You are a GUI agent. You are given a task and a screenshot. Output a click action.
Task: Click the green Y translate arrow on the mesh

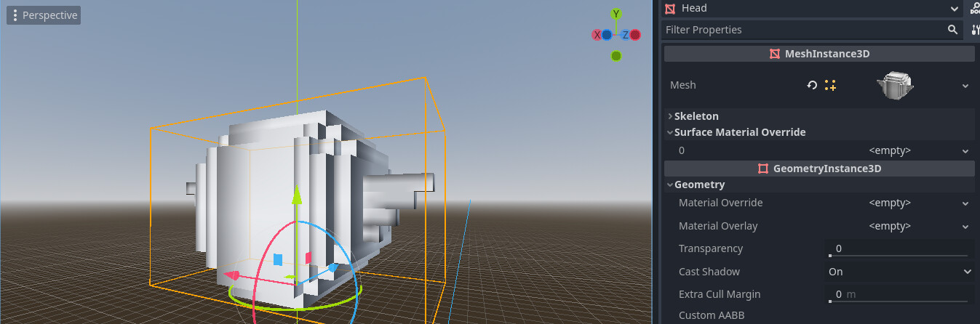click(x=297, y=196)
